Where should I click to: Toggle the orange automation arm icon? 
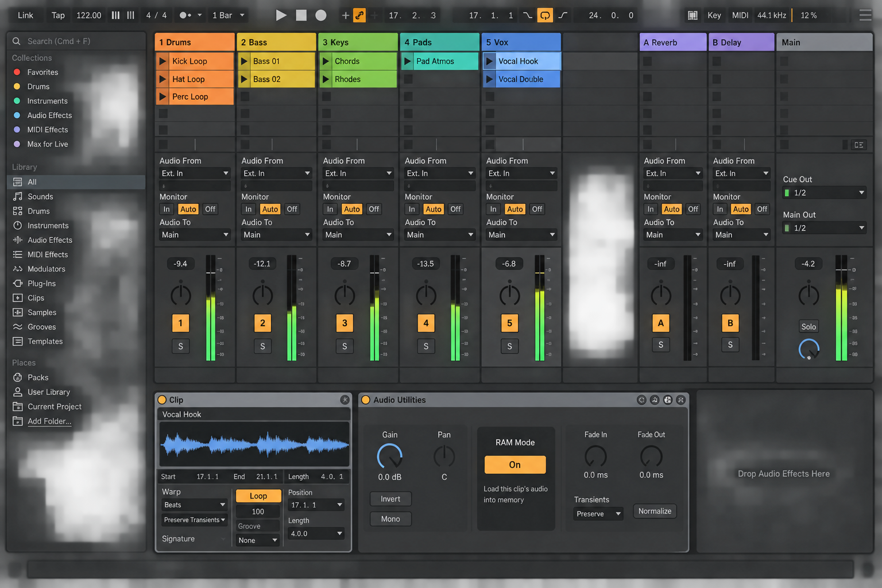coord(359,16)
